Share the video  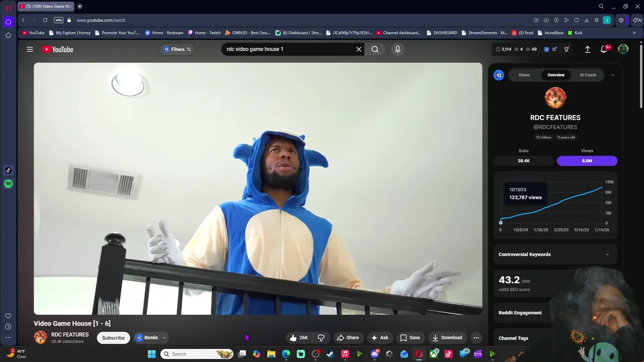coord(348,338)
